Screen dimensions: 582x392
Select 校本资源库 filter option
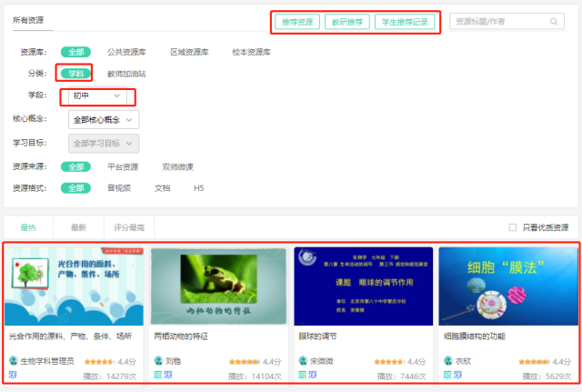click(251, 52)
